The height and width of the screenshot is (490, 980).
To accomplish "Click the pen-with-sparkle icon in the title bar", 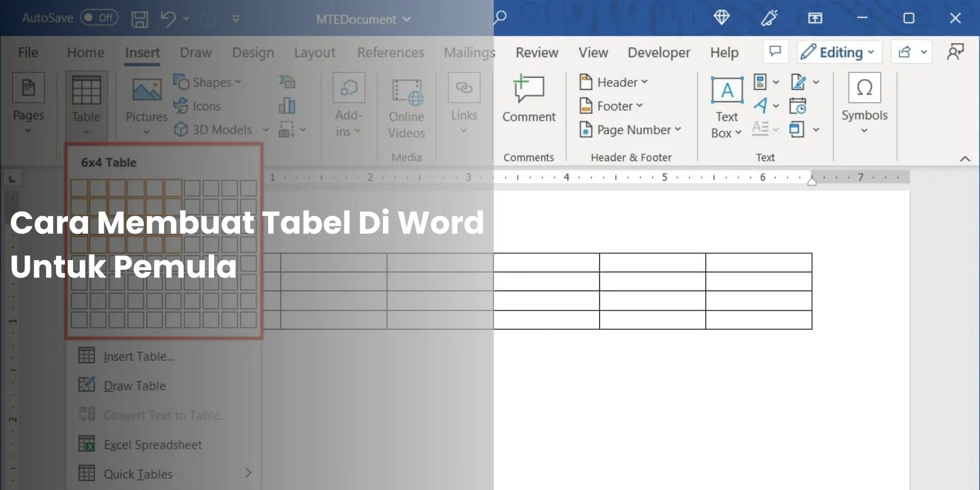I will pyautogui.click(x=769, y=18).
